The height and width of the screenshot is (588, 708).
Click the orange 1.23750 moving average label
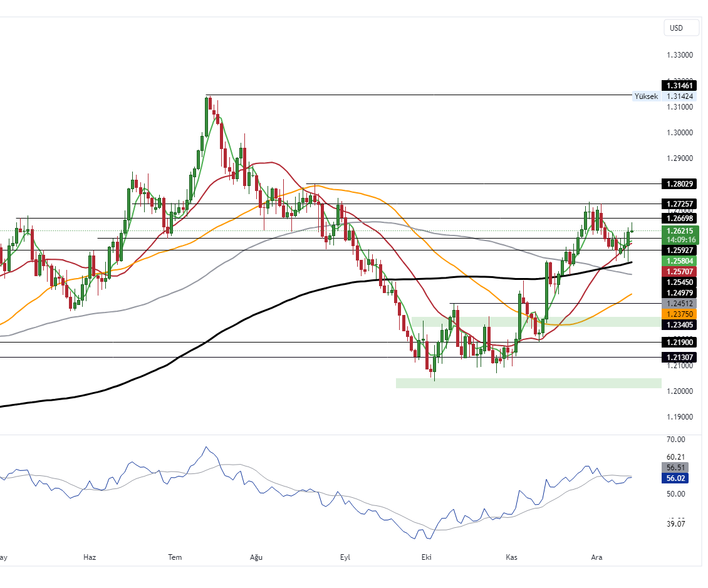pyautogui.click(x=679, y=314)
